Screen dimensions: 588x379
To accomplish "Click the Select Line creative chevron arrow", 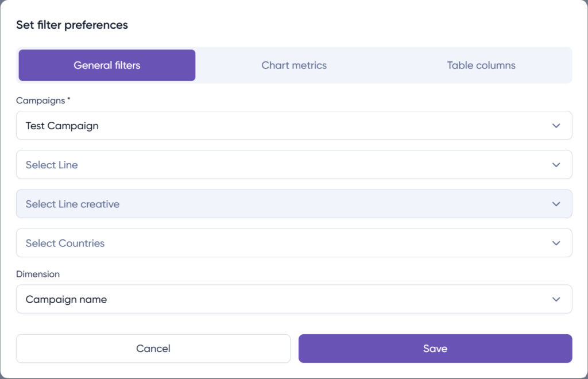I will [555, 204].
